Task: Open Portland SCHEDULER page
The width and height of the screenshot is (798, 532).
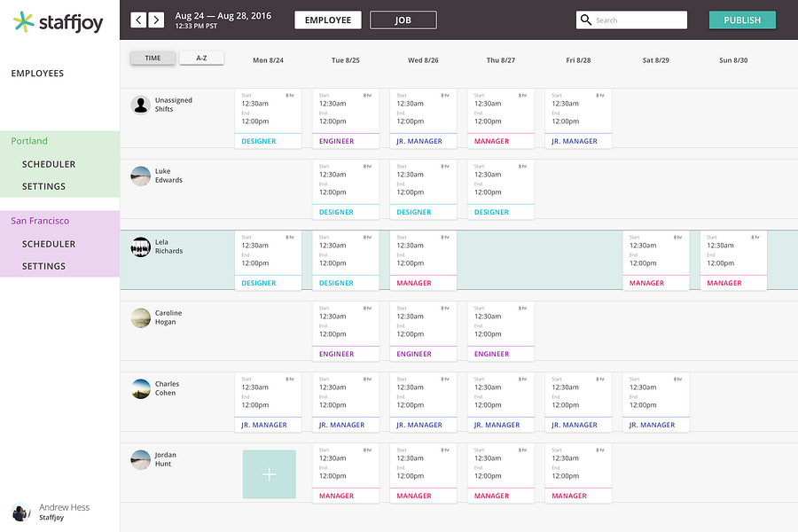Action: click(49, 164)
